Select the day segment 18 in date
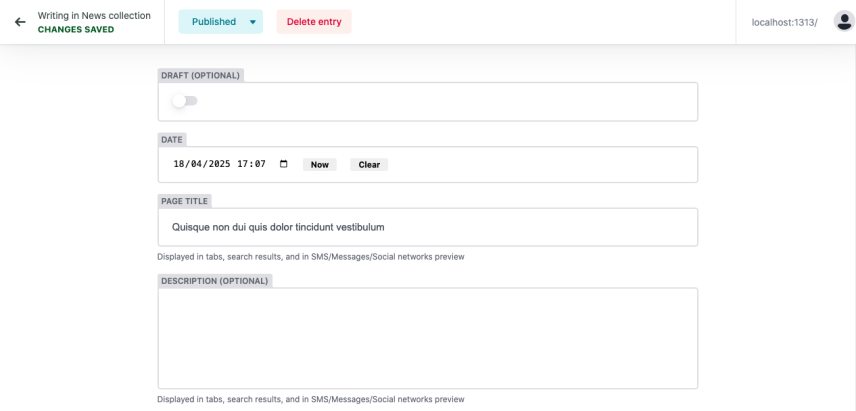The width and height of the screenshot is (856, 411). [179, 164]
